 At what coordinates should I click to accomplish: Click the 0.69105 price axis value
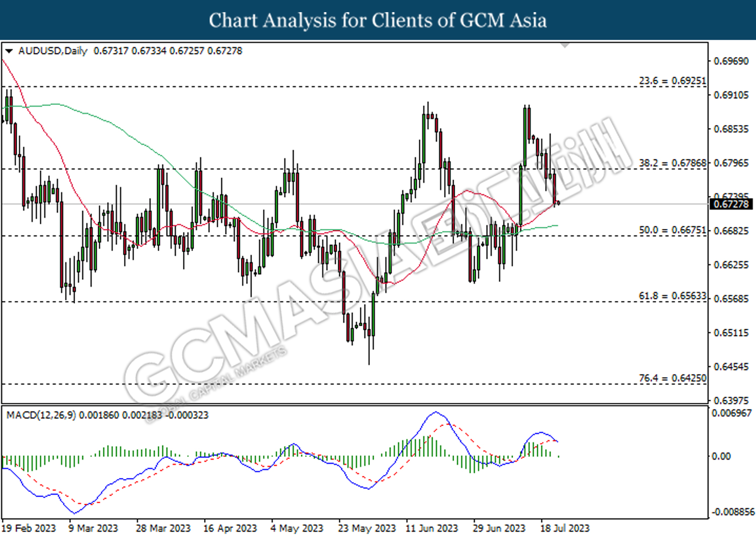pos(731,95)
